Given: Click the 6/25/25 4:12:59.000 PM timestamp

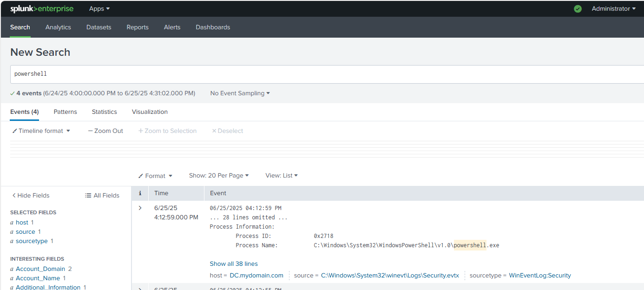Looking at the screenshot, I should click(x=176, y=212).
